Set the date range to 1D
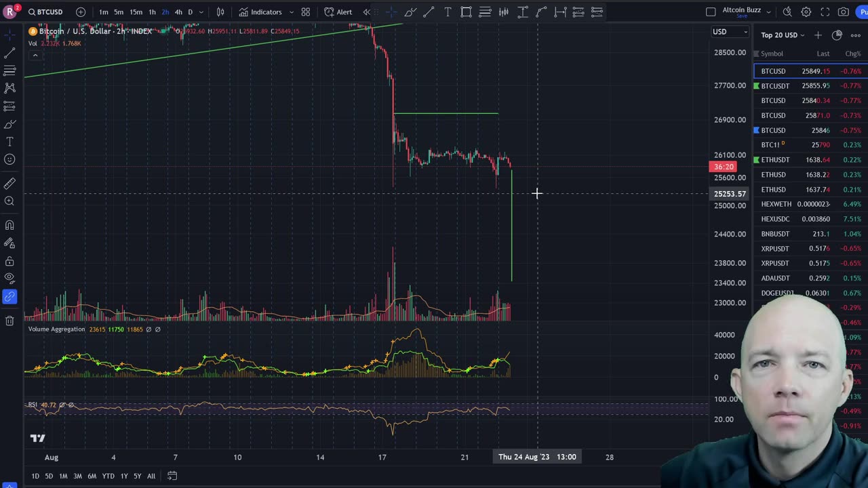 click(x=35, y=476)
